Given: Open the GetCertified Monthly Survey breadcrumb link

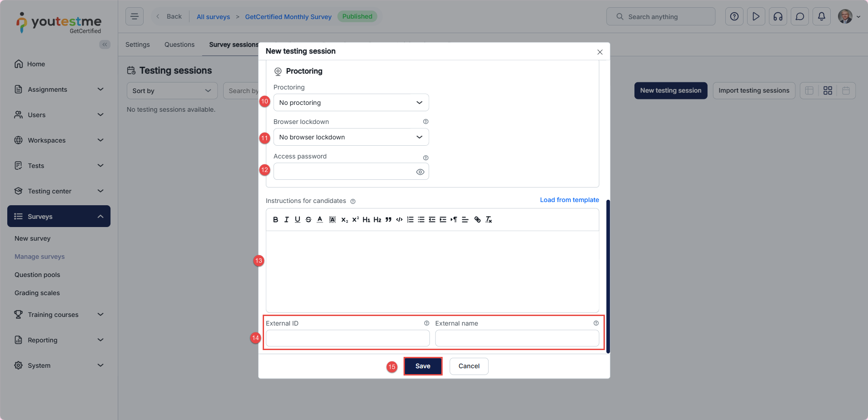Looking at the screenshot, I should [288, 17].
